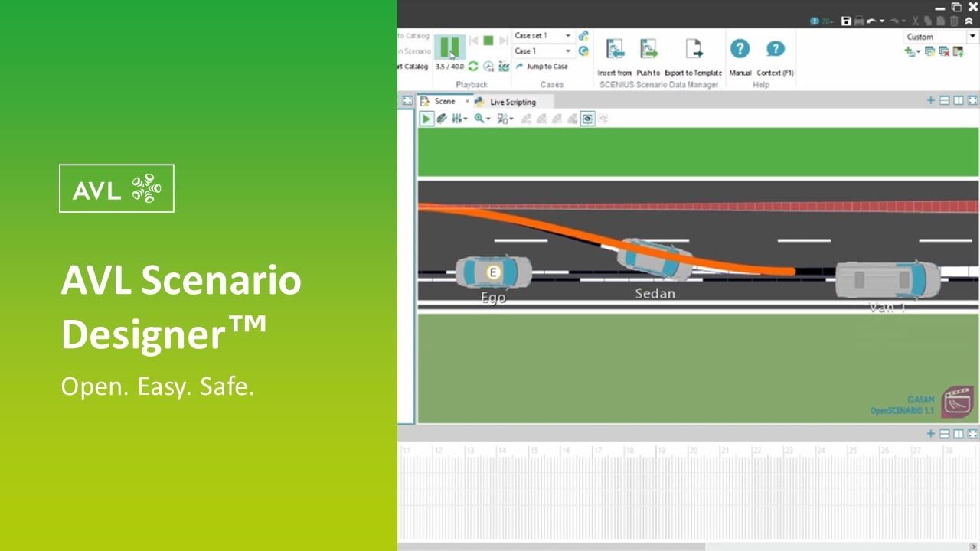980x551 pixels.
Task: Click the timeline marker at 20
Action: tap(693, 451)
